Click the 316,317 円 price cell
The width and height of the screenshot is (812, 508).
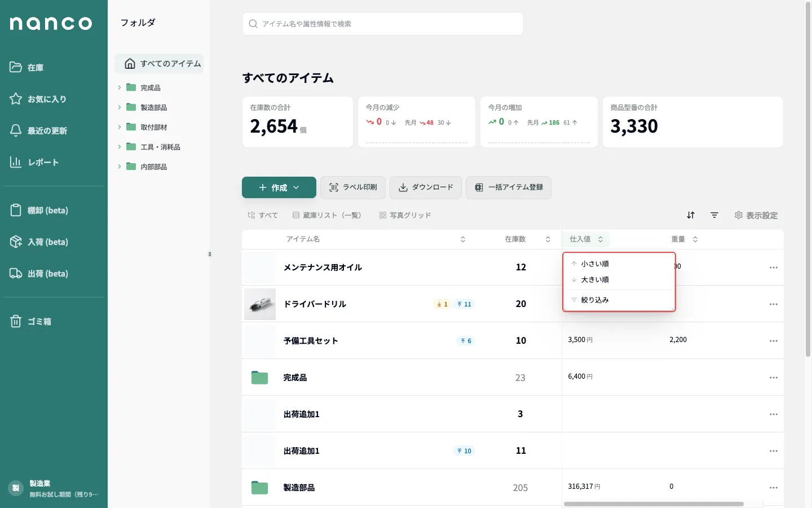point(584,487)
